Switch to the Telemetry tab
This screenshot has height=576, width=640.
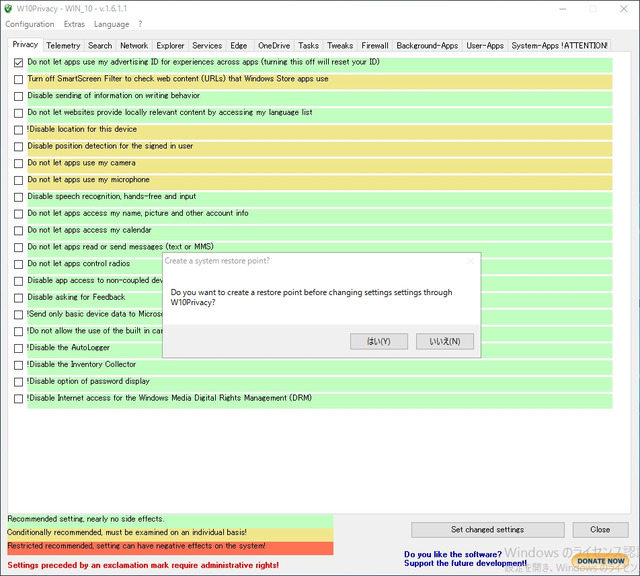pos(63,45)
